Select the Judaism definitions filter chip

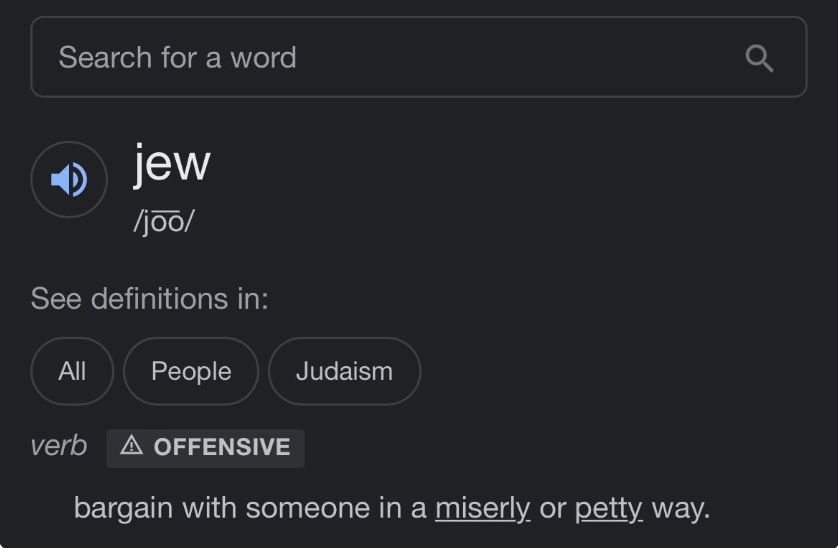tap(344, 371)
